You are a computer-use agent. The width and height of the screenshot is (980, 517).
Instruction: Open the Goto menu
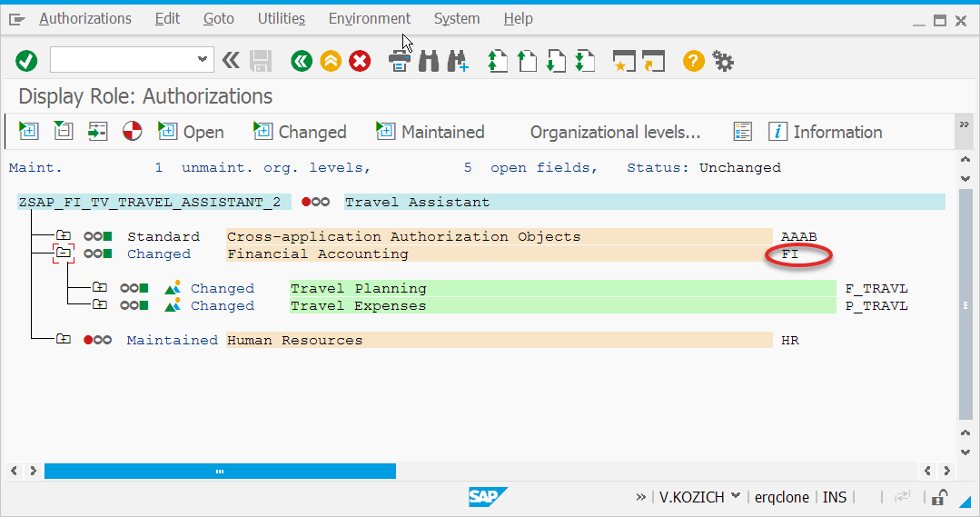[219, 19]
